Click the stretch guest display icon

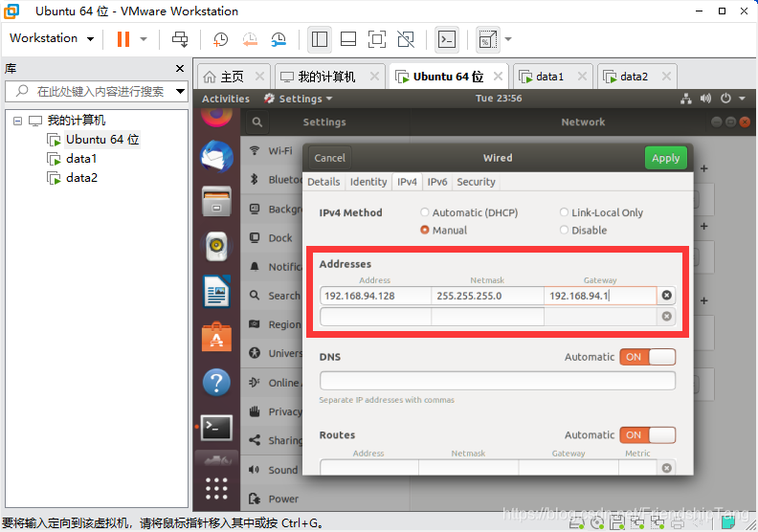tap(487, 39)
